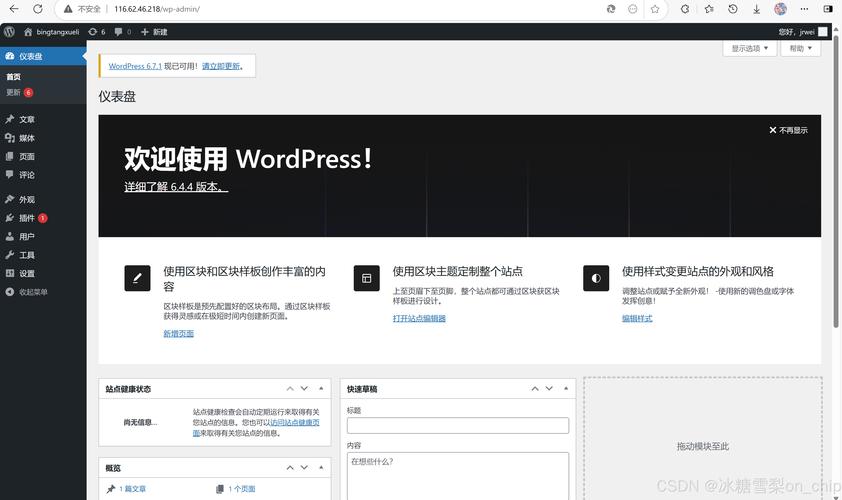
Task: Click the pencil edit icon in welcome panel
Action: point(137,278)
